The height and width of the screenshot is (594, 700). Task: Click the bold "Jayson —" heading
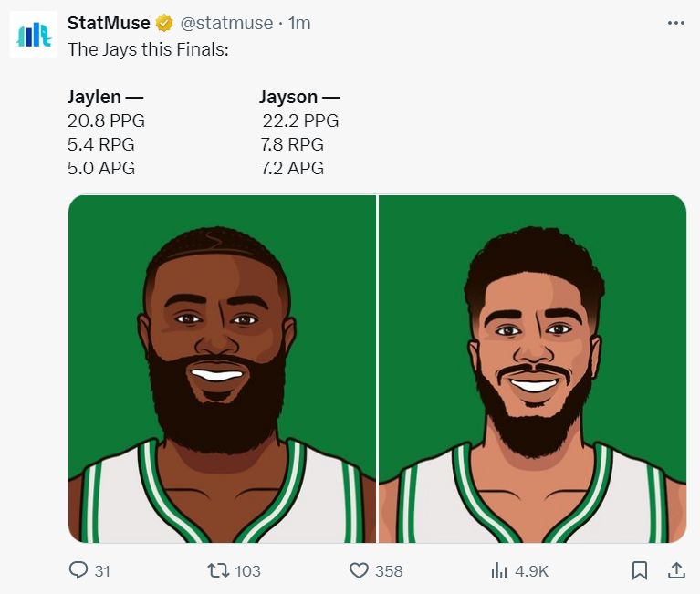[299, 97]
